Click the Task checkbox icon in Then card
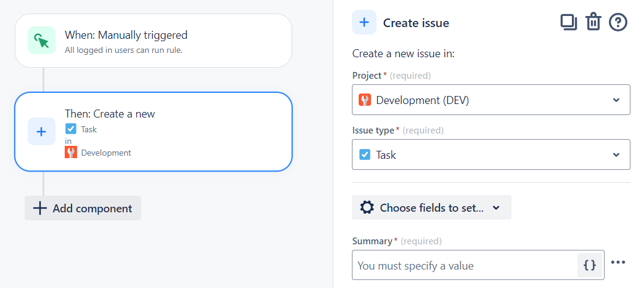Viewport: 644px width, 288px height. [x=71, y=129]
